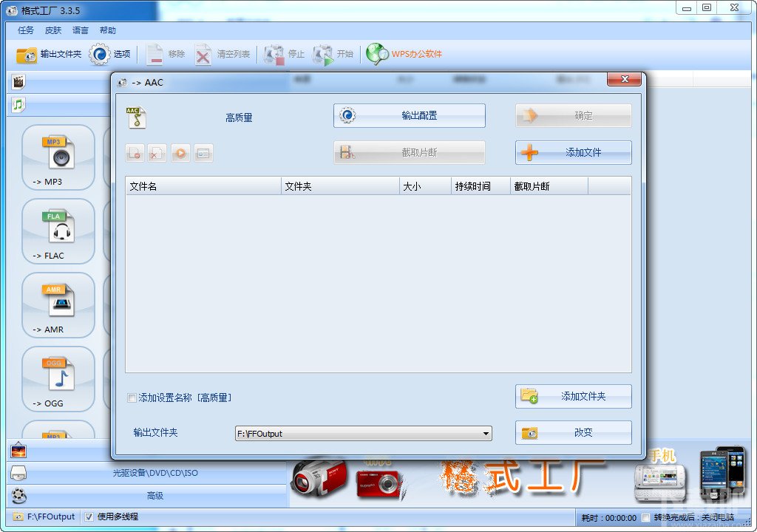757x532 pixels.
Task: Click 清空列表 in the toolbar
Action: [223, 54]
